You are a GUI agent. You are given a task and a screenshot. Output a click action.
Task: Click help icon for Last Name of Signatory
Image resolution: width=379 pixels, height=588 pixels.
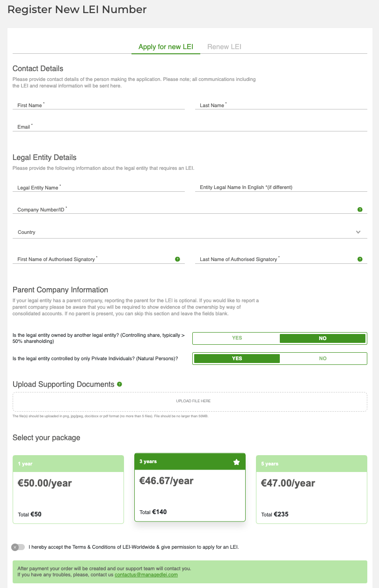[360, 259]
